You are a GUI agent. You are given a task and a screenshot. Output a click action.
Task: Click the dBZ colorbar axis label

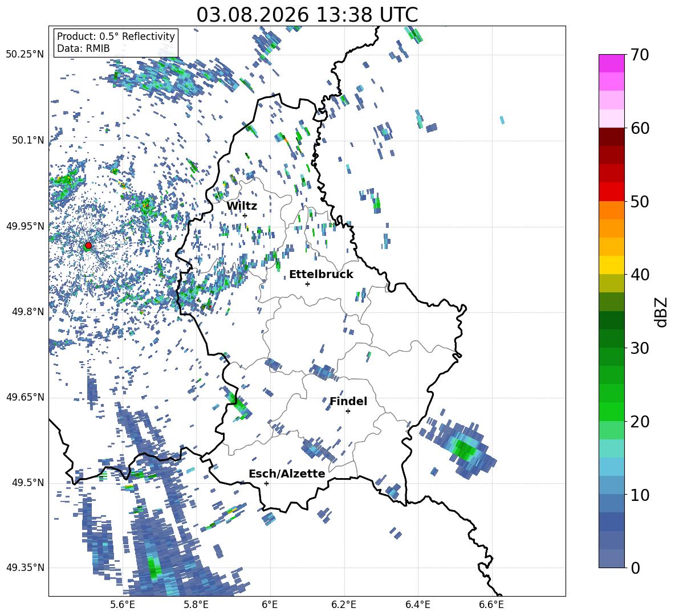[x=662, y=312]
